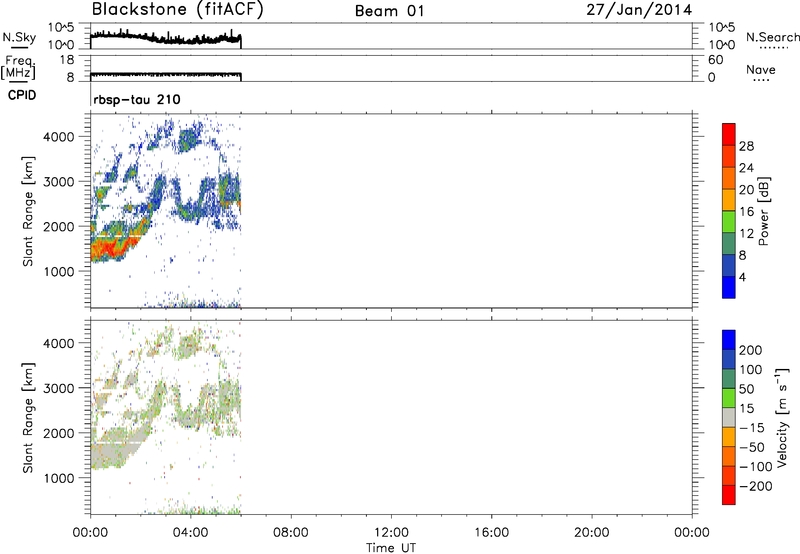The image size is (800, 554).
Task: Click the "-200" velocity colorbar tick label
Action: (x=756, y=486)
